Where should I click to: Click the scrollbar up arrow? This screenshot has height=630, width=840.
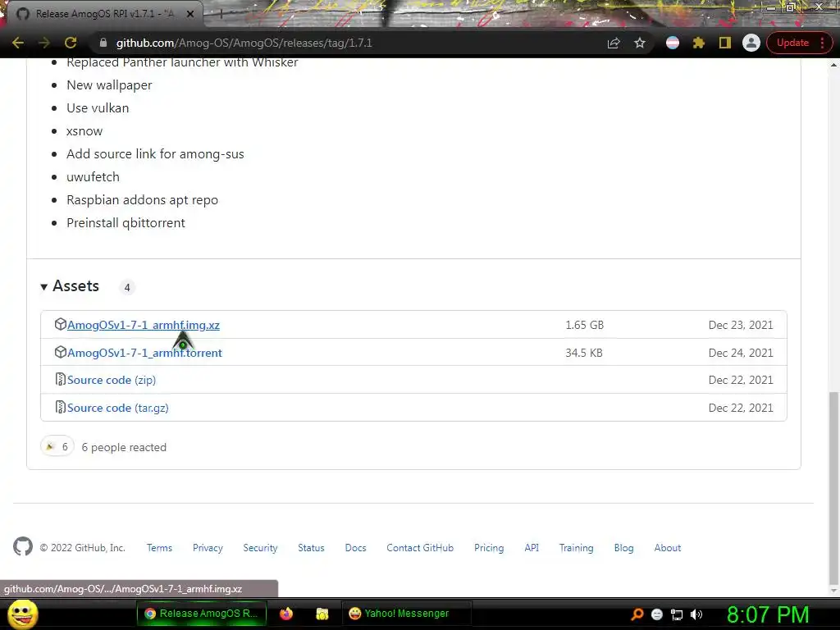pos(833,65)
